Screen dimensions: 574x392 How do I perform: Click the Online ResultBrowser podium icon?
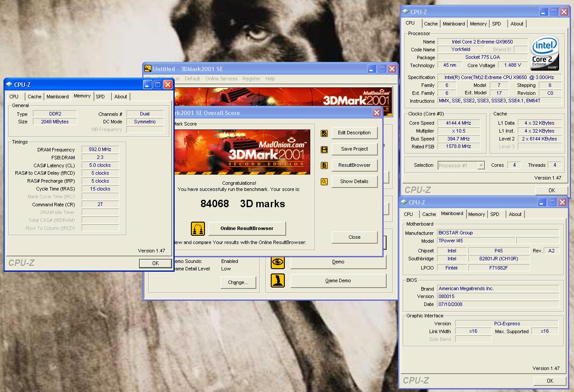click(198, 229)
